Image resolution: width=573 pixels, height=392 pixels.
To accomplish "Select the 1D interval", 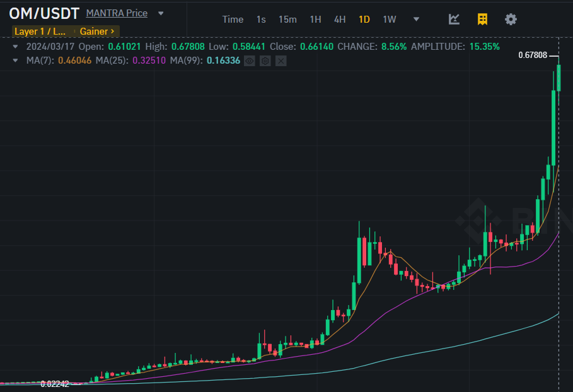I will [364, 20].
